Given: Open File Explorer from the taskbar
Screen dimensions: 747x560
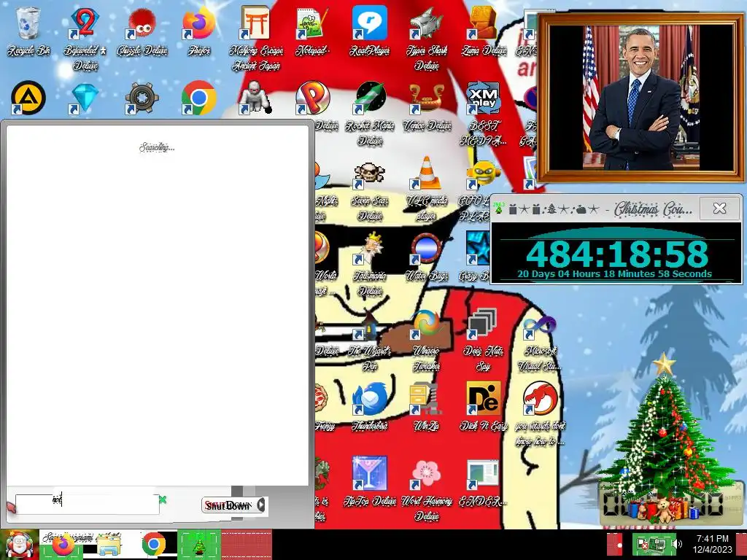Looking at the screenshot, I should (109, 545).
